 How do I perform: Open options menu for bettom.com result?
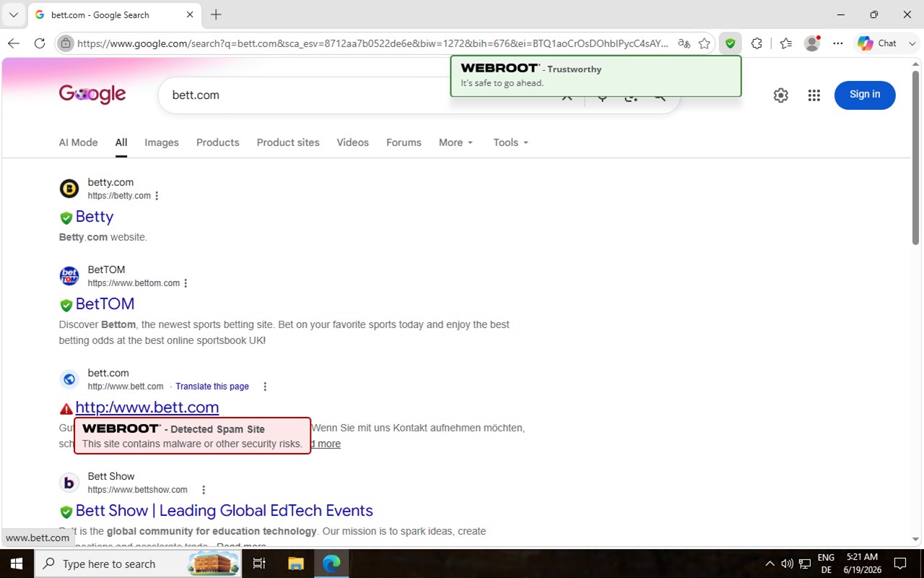pos(186,283)
